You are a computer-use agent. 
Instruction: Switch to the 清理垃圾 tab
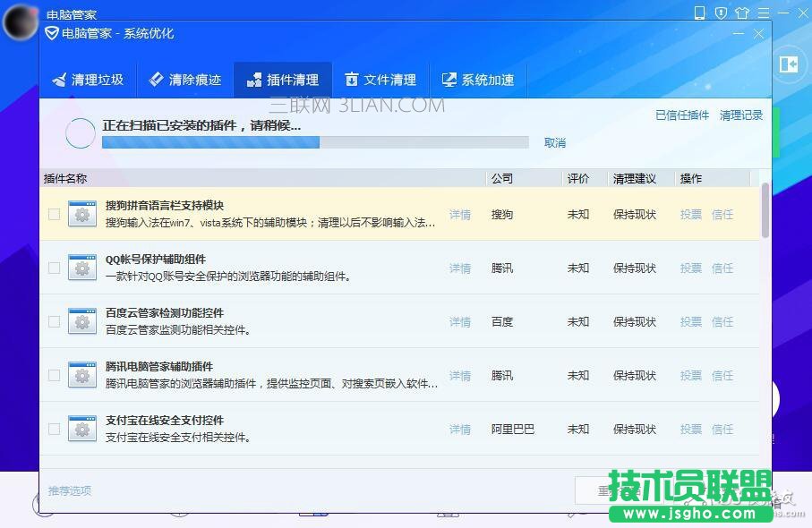point(88,80)
